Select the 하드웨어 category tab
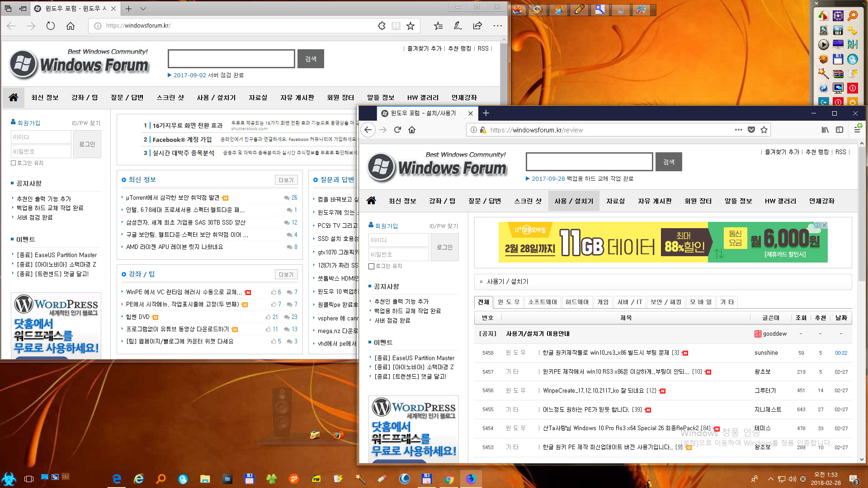This screenshot has height=488, width=868. 577,302
